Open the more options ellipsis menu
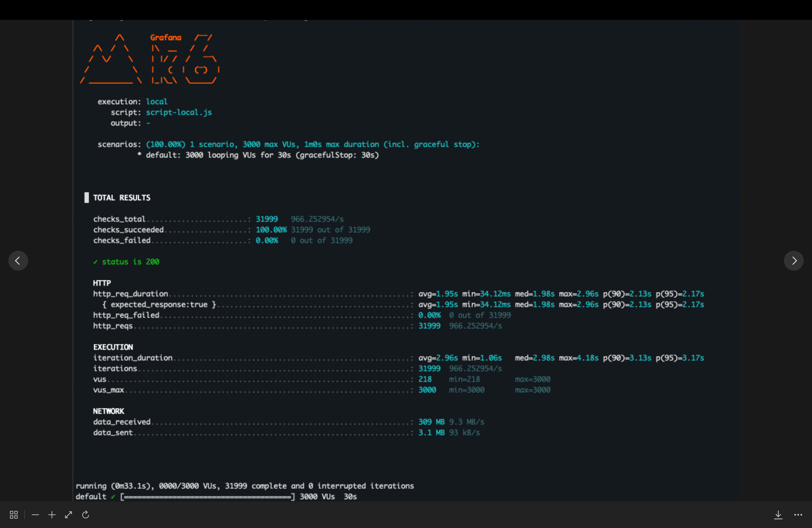This screenshot has width=812, height=528. coord(798,515)
